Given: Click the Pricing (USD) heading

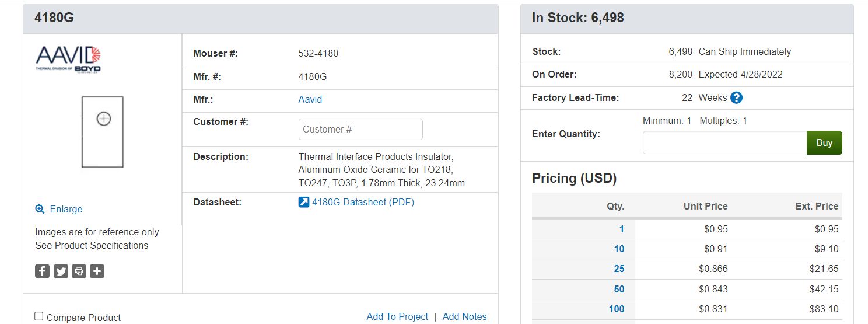Looking at the screenshot, I should click(575, 178).
